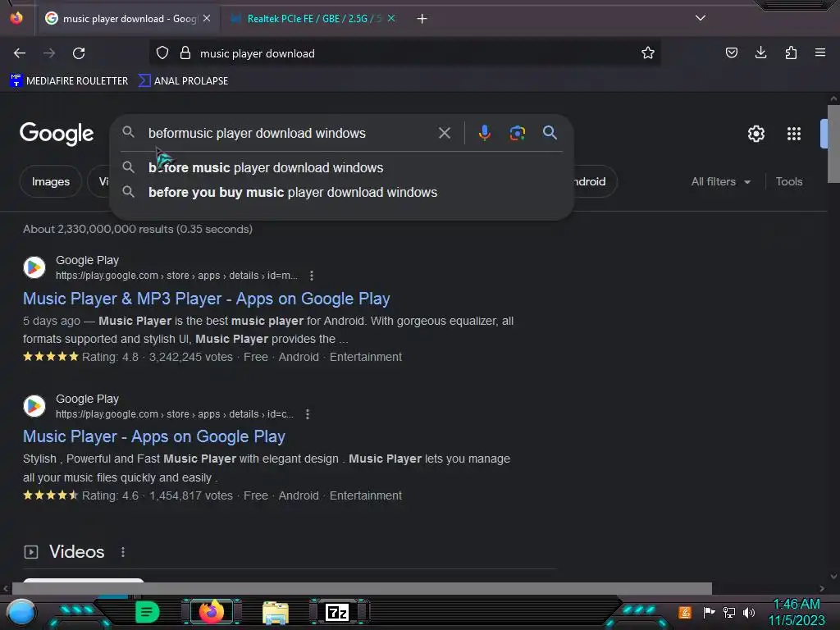Viewport: 840px width, 630px height.
Task: Expand the All filters dropdown
Action: click(x=720, y=181)
